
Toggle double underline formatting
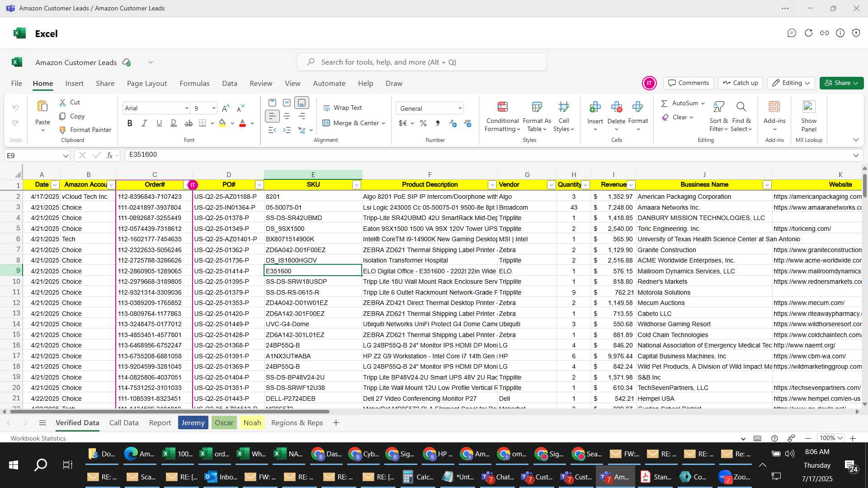174,123
